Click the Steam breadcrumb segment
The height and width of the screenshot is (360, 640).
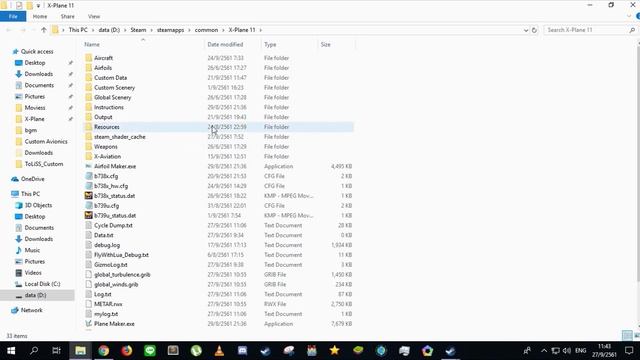pos(138,30)
